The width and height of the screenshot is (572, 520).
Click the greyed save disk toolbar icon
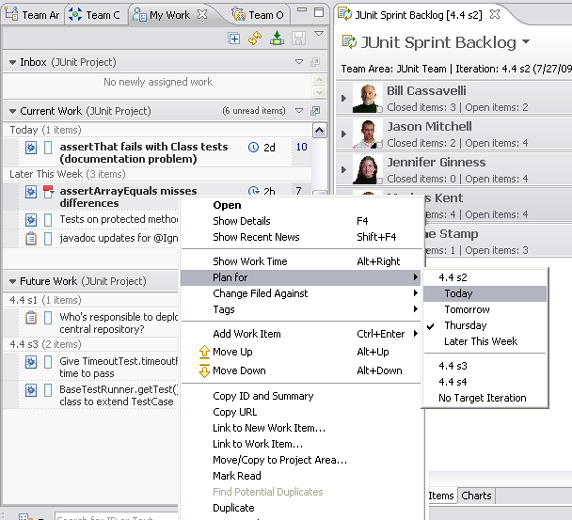pos(298,38)
